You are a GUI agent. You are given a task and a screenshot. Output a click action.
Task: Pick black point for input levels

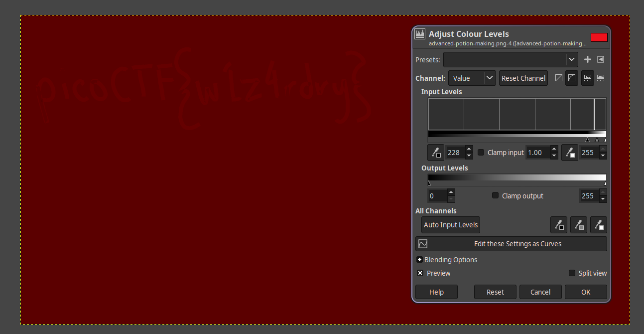(x=436, y=153)
